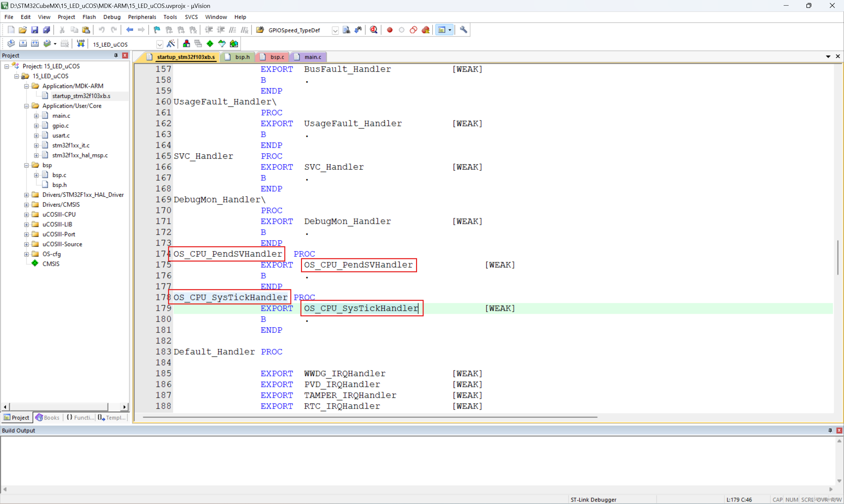Screen dimensions: 844x504
Task: Open editor tab list dropdown arrow
Action: 829,56
